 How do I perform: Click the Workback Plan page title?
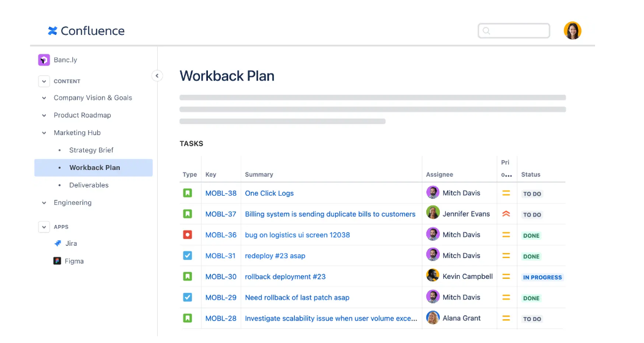point(227,76)
